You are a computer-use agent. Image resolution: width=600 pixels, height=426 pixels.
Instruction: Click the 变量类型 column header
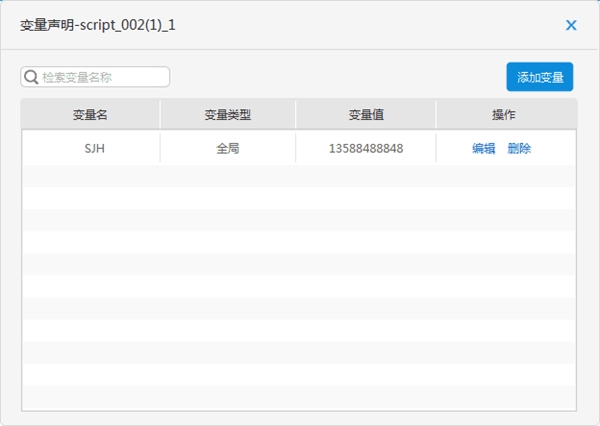227,115
